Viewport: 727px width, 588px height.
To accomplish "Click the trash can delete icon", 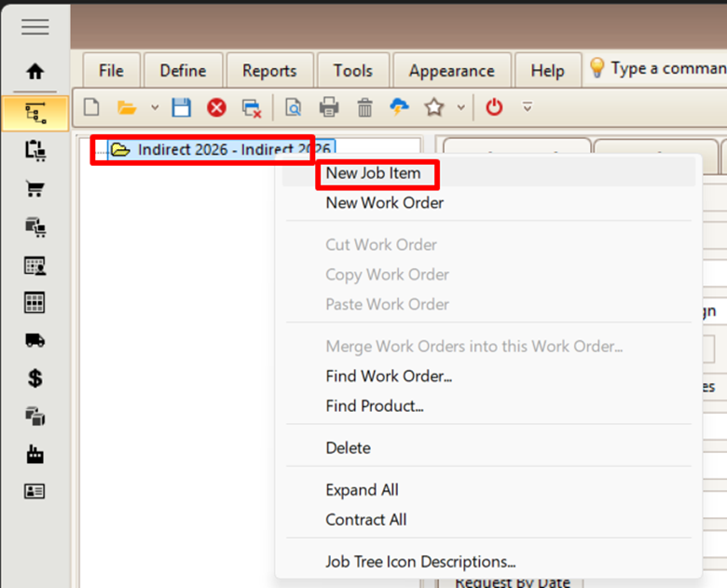I will click(364, 108).
